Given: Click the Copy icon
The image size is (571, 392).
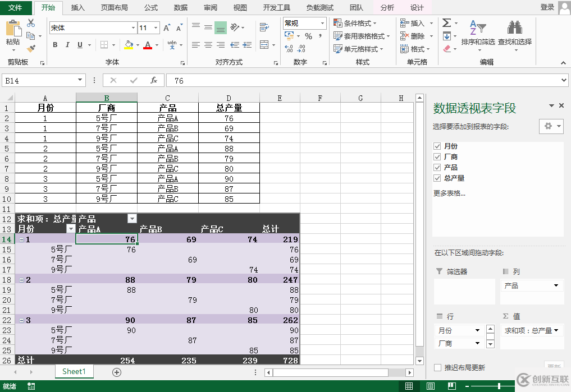Looking at the screenshot, I should click(x=30, y=36).
